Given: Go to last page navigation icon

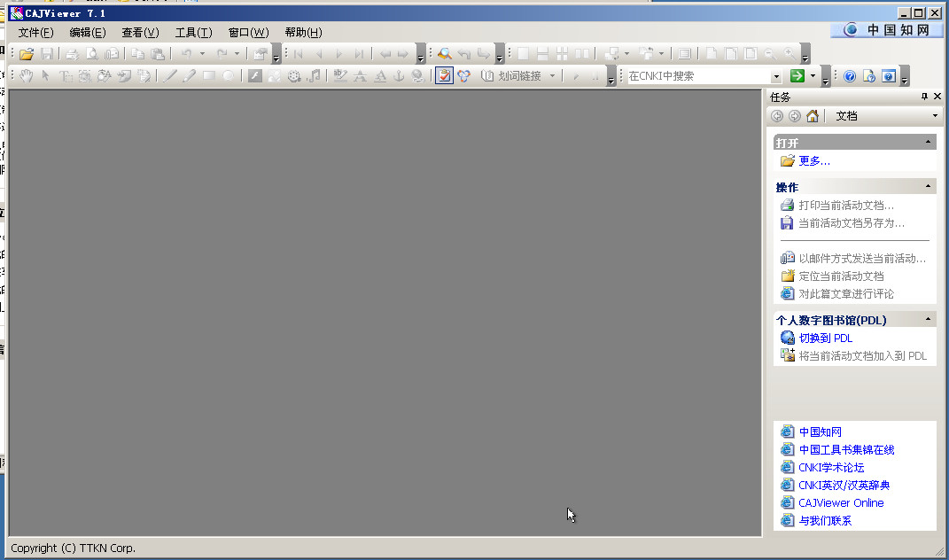Looking at the screenshot, I should pyautogui.click(x=359, y=54).
